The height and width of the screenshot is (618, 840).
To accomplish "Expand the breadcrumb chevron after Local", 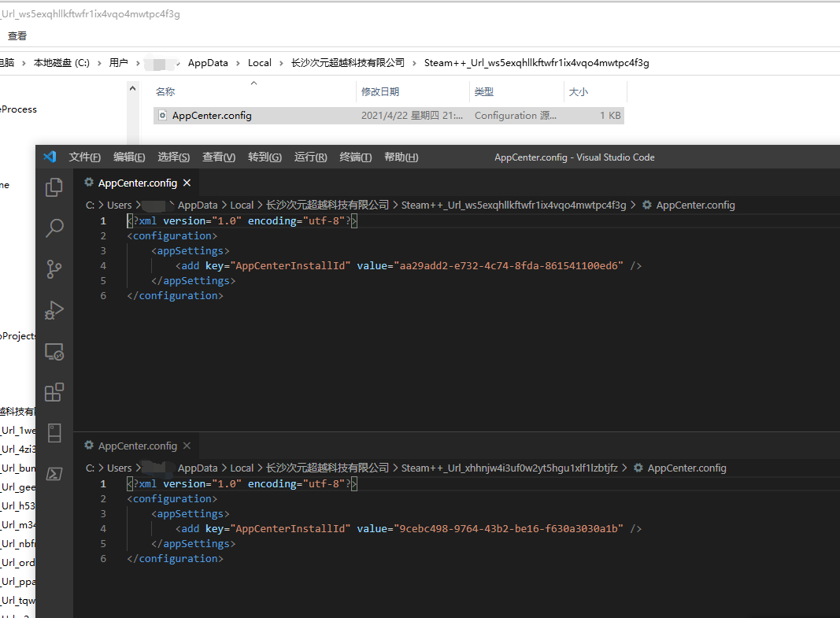I will (260, 204).
